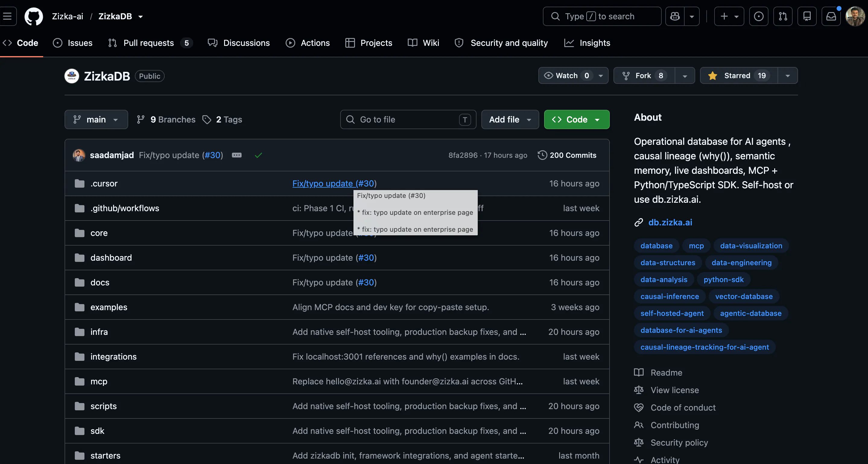Image resolution: width=868 pixels, height=464 pixels.
Task: Click the db.zizka.ai link icon
Action: (x=638, y=222)
